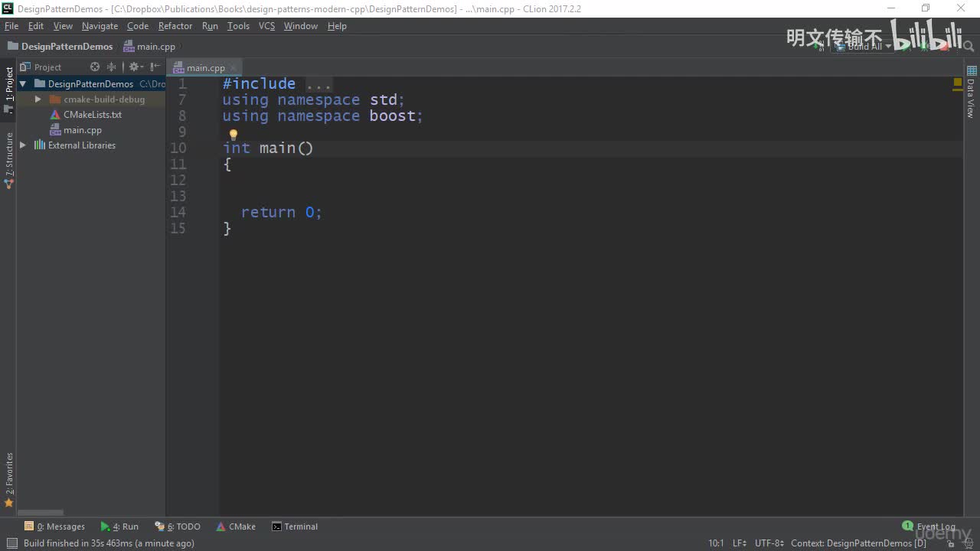Click the Data View grid icon

click(971, 70)
